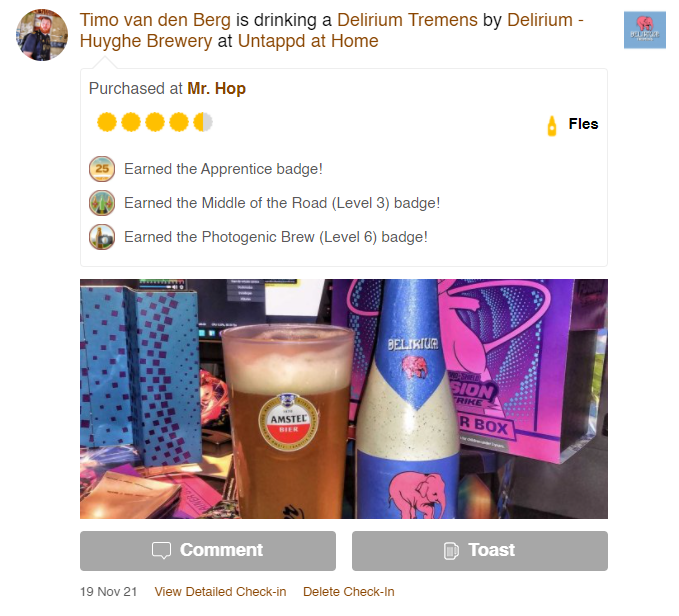Open the Photogenic Brew badge icon
679x616 pixels.
coord(102,237)
